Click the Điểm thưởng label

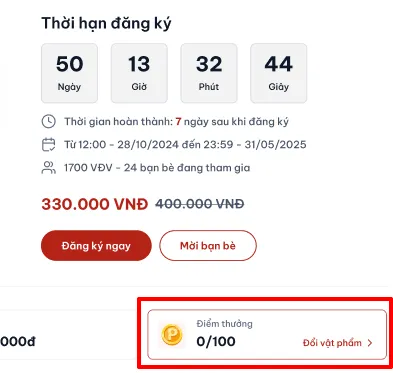(224, 324)
